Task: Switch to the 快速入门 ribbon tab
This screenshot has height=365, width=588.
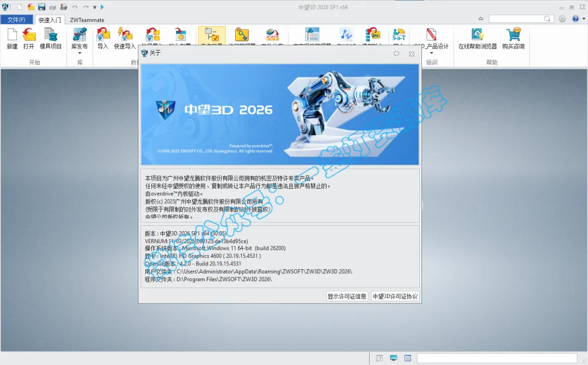Action: click(50, 20)
